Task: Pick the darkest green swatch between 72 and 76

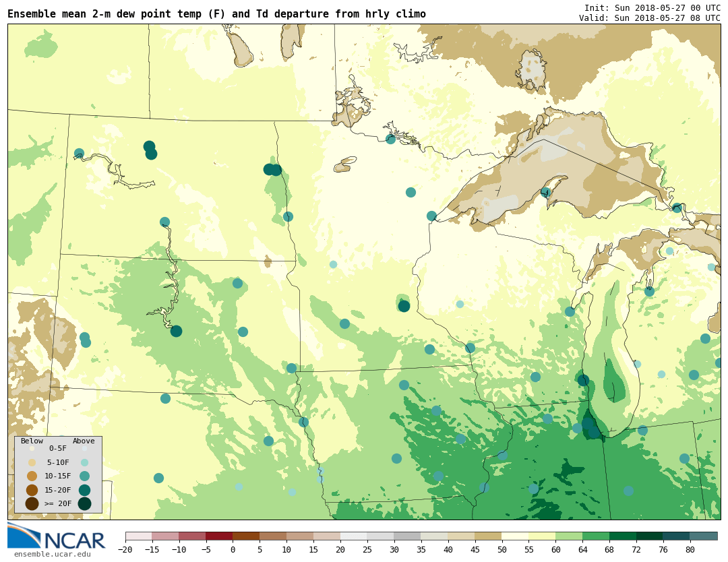Action: pyautogui.click(x=650, y=536)
